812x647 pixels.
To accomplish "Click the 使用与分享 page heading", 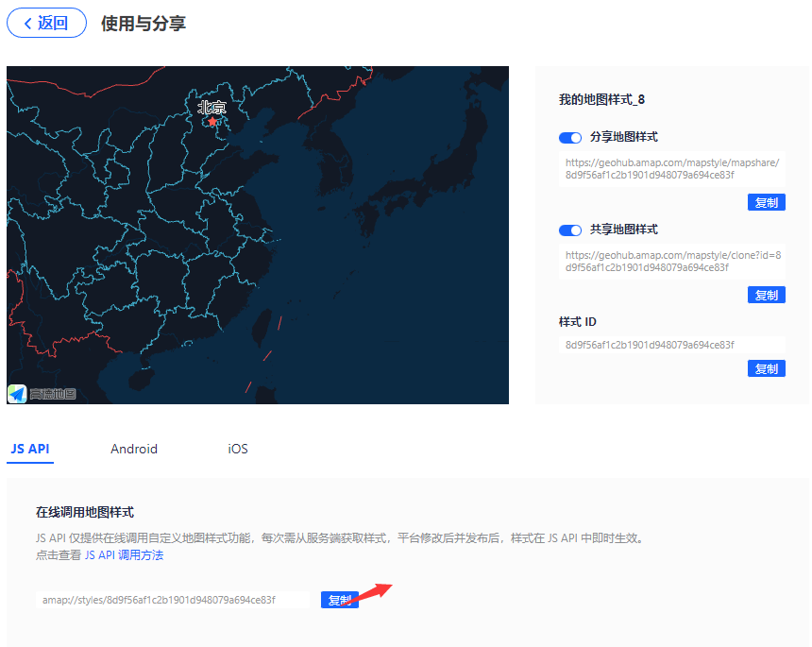I will (x=144, y=24).
